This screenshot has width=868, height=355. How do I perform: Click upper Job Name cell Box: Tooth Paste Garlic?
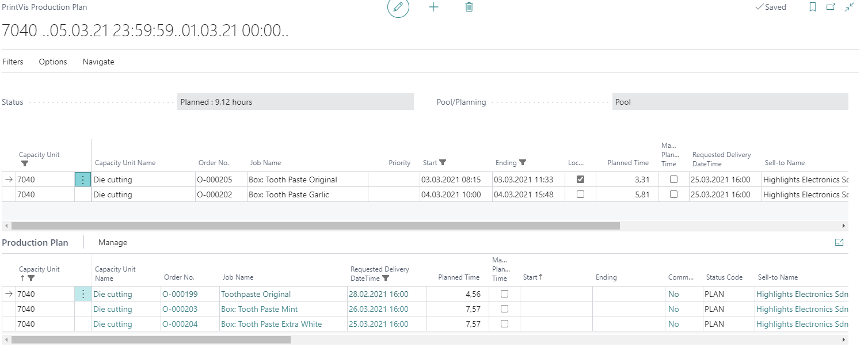[x=307, y=194]
